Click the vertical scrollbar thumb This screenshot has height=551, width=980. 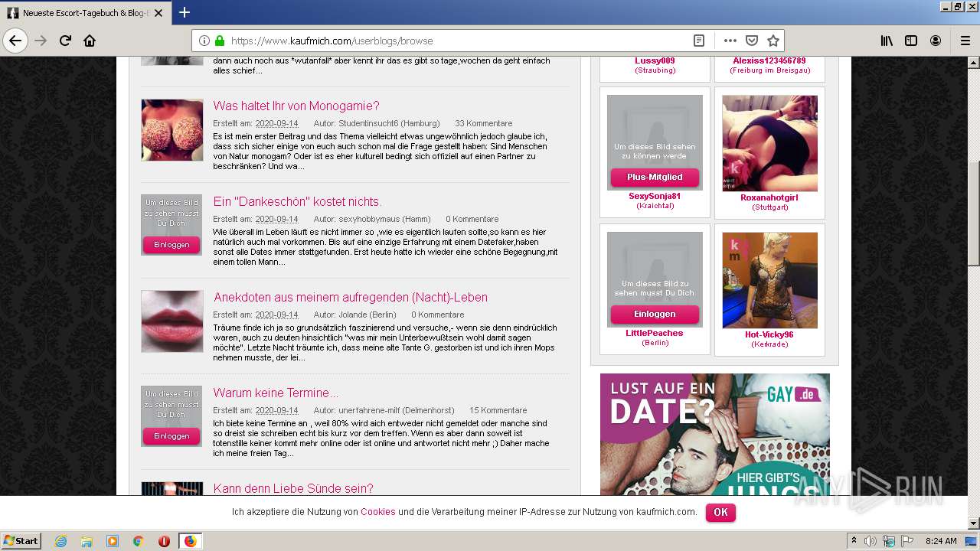coord(973,214)
